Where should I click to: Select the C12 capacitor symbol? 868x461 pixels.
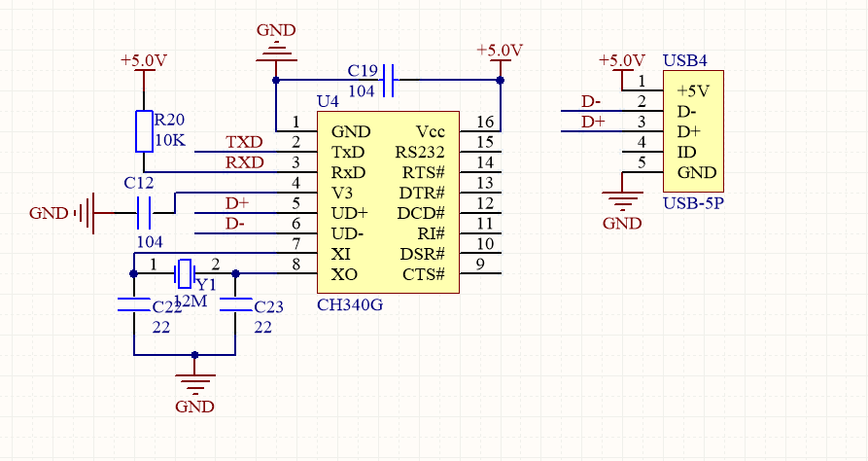tap(144, 213)
